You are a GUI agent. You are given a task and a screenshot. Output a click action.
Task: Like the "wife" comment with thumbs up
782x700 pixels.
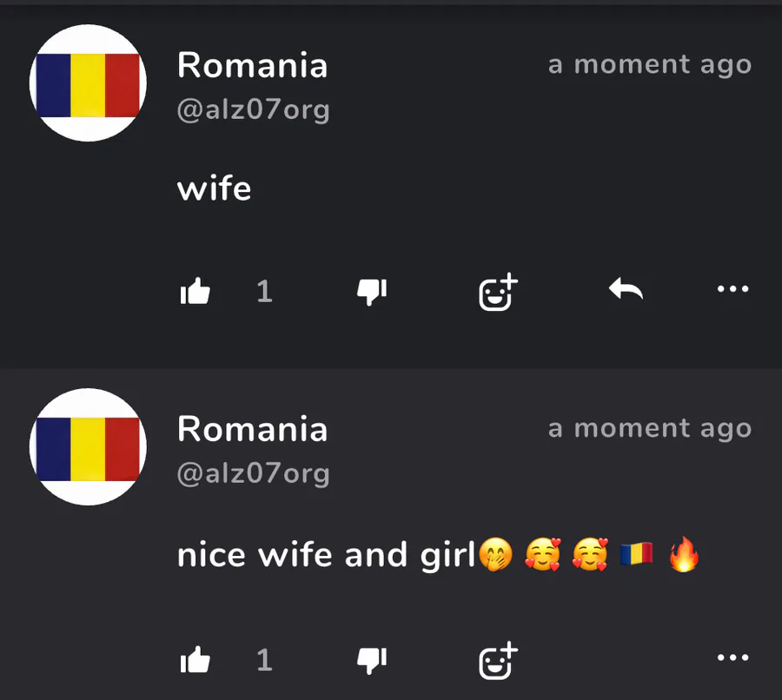tap(195, 291)
